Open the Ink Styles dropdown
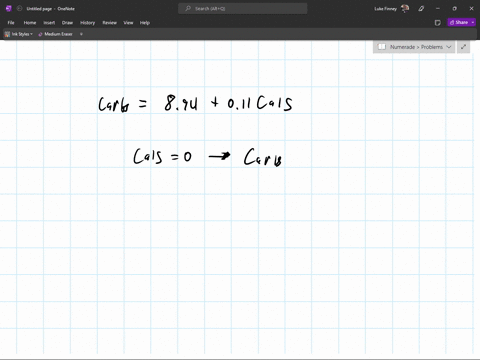This screenshot has width=480, height=360. [19, 34]
